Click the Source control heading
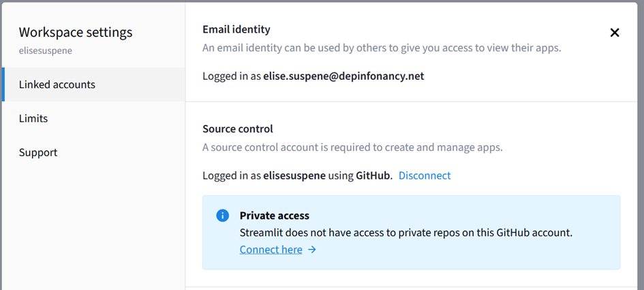The width and height of the screenshot is (644, 290). coord(238,129)
